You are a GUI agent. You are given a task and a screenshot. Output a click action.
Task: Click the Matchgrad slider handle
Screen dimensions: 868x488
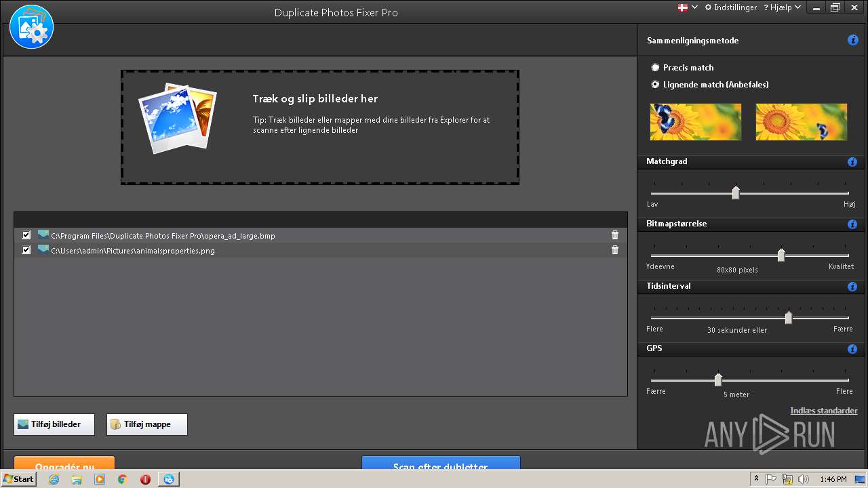(x=736, y=192)
